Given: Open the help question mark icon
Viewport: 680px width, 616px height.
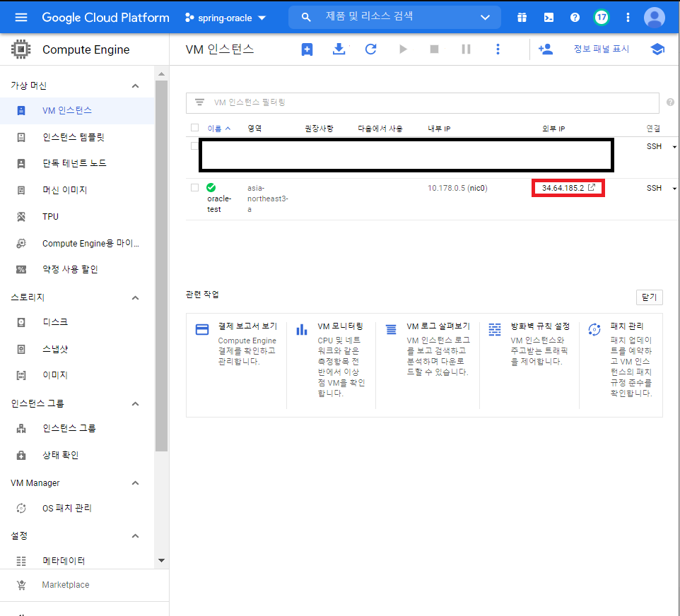Looking at the screenshot, I should (575, 18).
